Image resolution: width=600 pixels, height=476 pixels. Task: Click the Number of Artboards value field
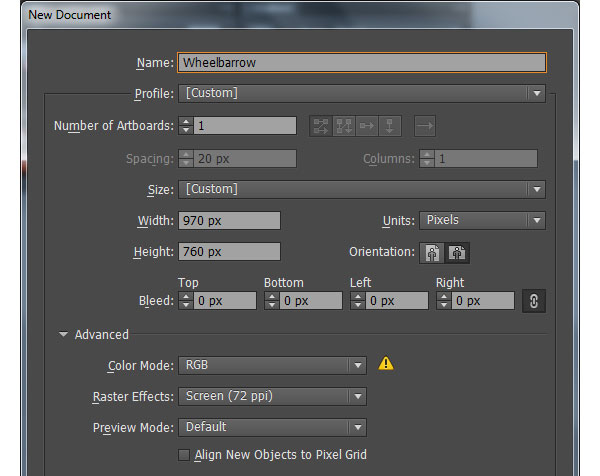pyautogui.click(x=245, y=126)
